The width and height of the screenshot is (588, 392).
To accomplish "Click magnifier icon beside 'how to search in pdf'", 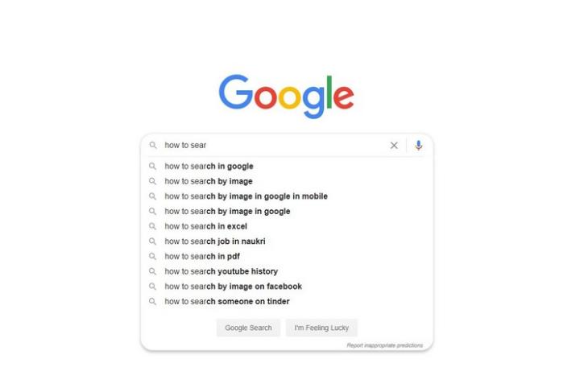I will 152,256.
